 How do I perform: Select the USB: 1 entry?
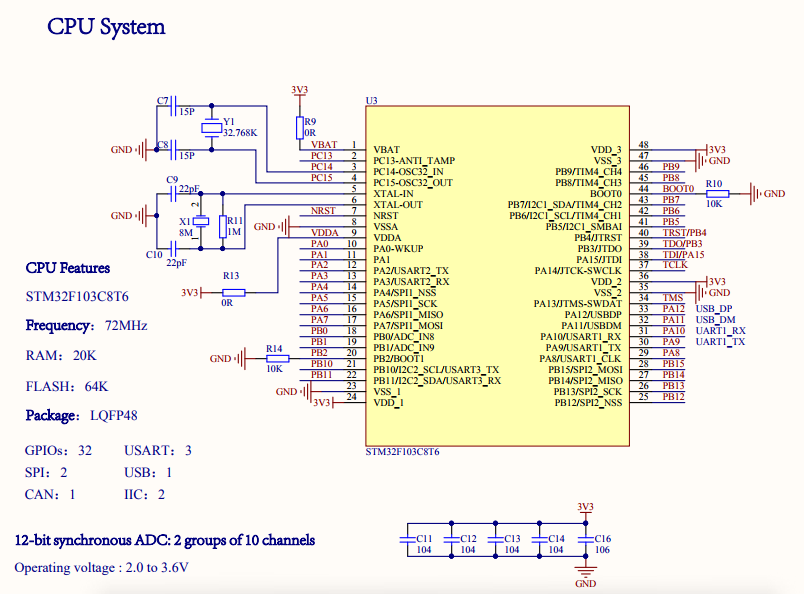148,472
